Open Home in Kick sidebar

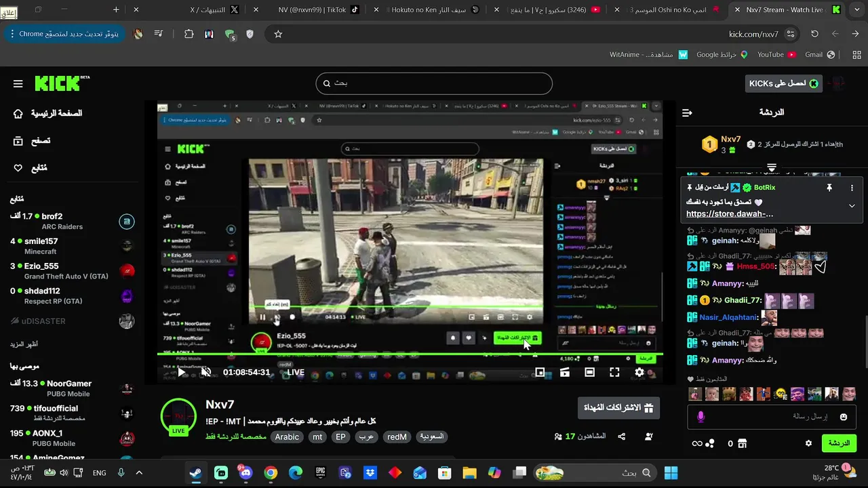[47, 114]
